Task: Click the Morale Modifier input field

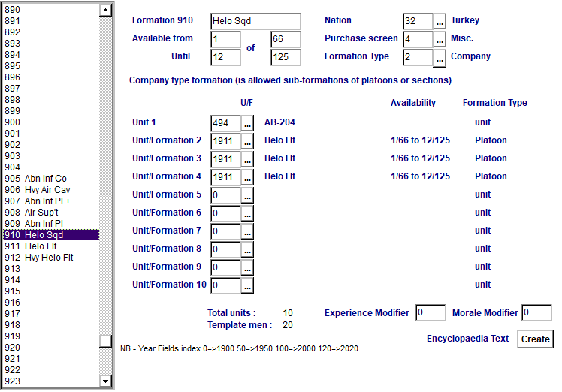Action: (x=536, y=313)
